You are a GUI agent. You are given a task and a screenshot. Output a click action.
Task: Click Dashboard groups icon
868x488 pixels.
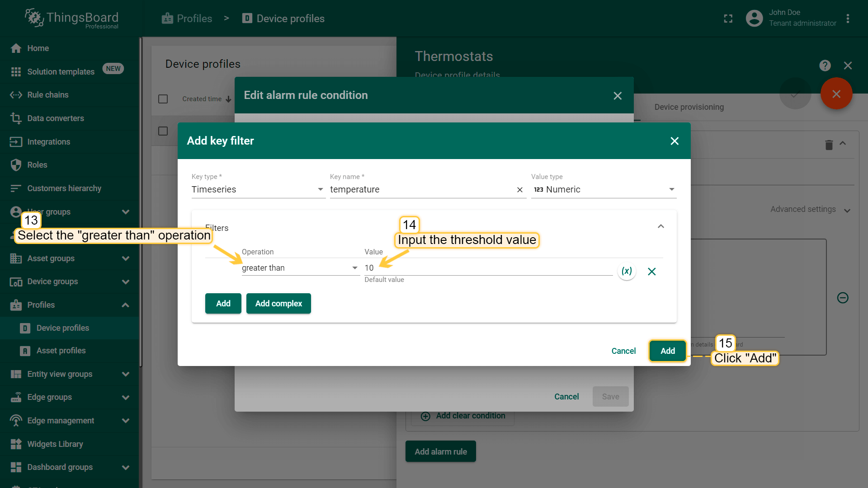16,467
